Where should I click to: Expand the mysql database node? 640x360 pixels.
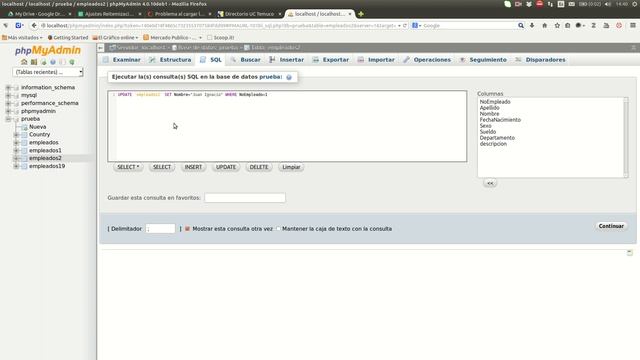(x=8, y=95)
